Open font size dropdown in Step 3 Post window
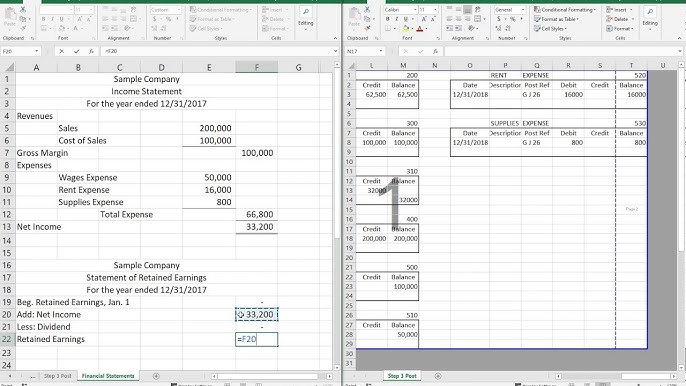Viewport: 686px width, 386px height. tap(435, 10)
